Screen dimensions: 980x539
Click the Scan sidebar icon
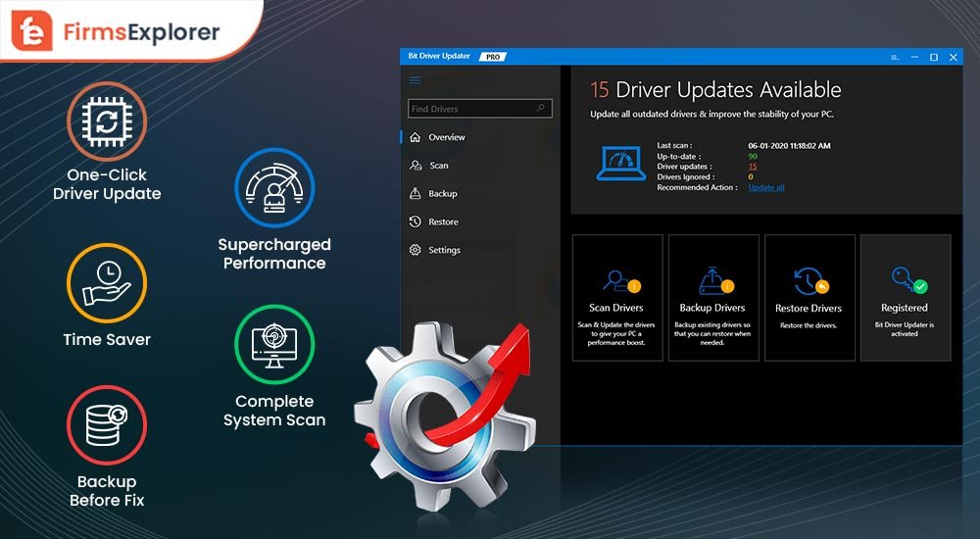(415, 165)
